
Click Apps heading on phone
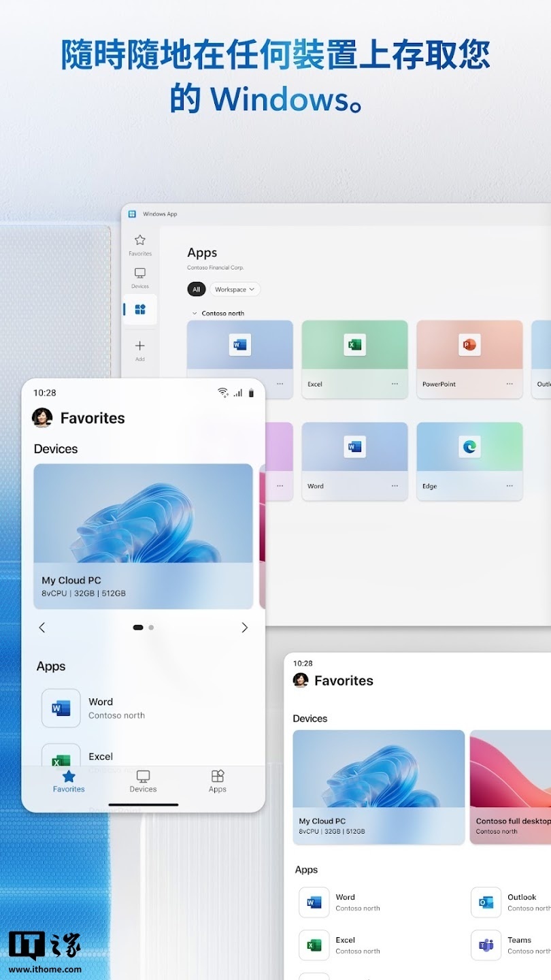tap(51, 667)
